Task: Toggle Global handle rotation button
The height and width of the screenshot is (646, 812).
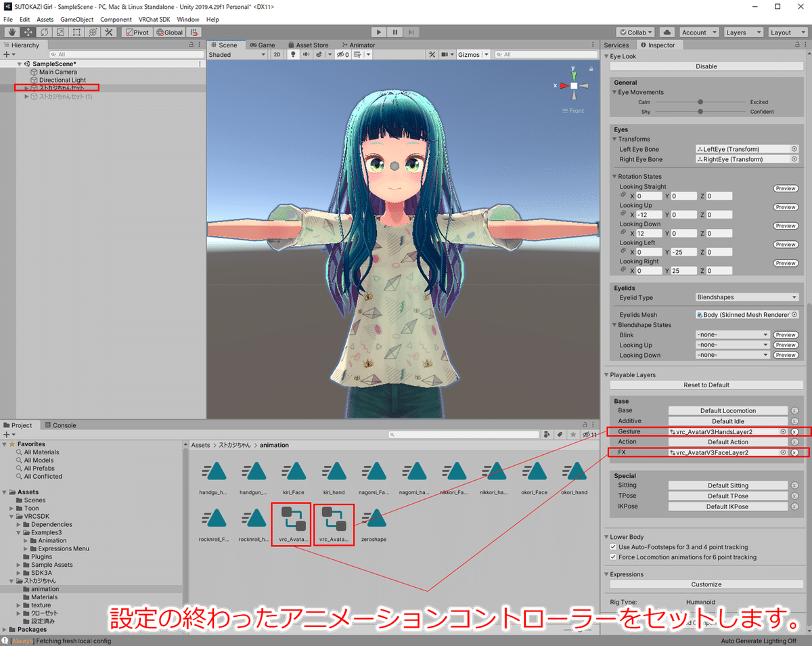Action: click(169, 32)
